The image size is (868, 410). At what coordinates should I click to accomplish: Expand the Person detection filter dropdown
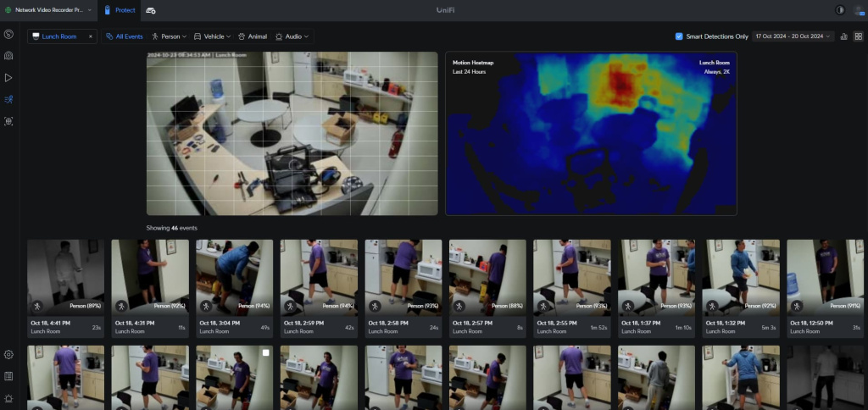[x=169, y=36]
